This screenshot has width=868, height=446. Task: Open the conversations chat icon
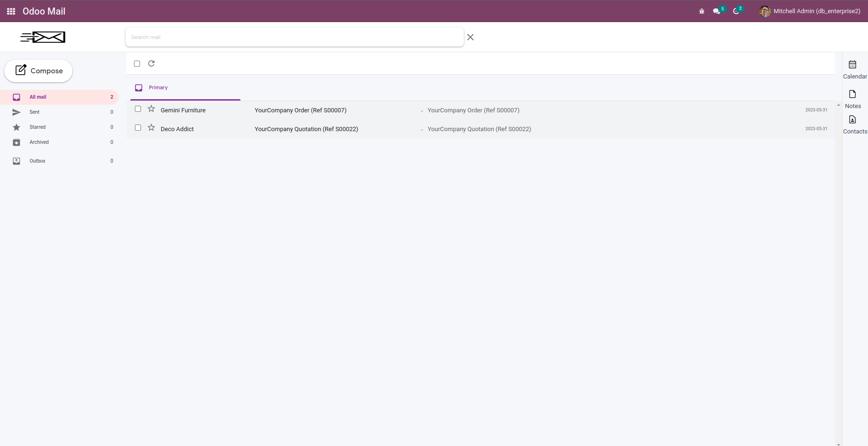pos(716,11)
